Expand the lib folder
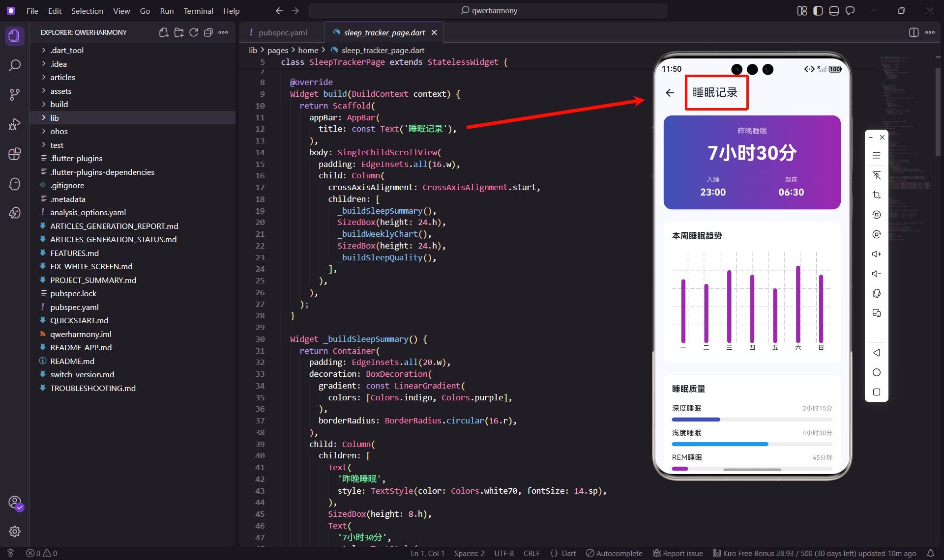Viewport: 944px width, 560px height. [54, 118]
